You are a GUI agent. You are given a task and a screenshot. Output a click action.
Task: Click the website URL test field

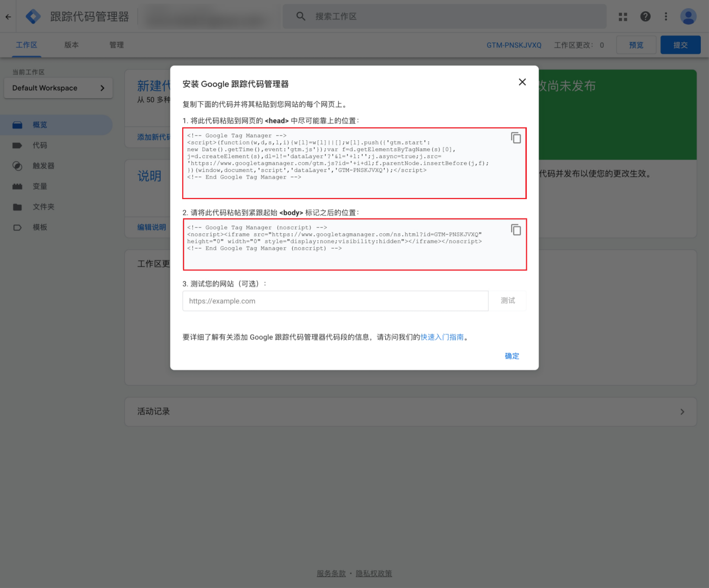pos(335,301)
